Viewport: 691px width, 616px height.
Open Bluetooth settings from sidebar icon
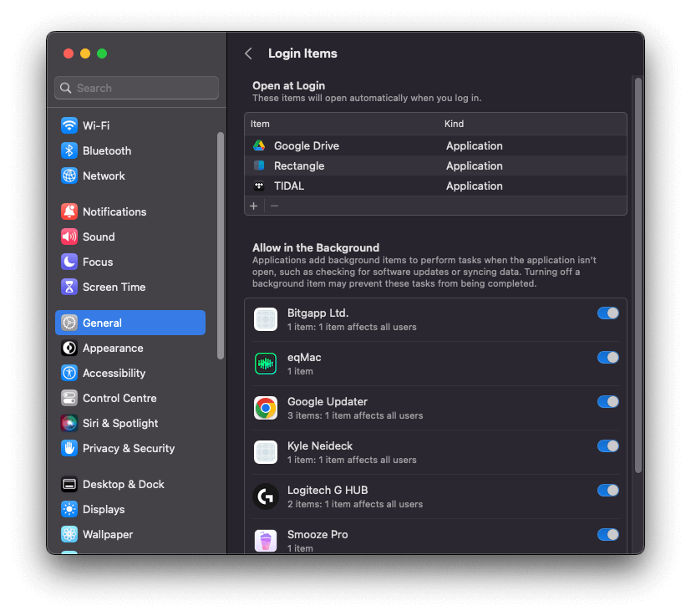point(69,150)
